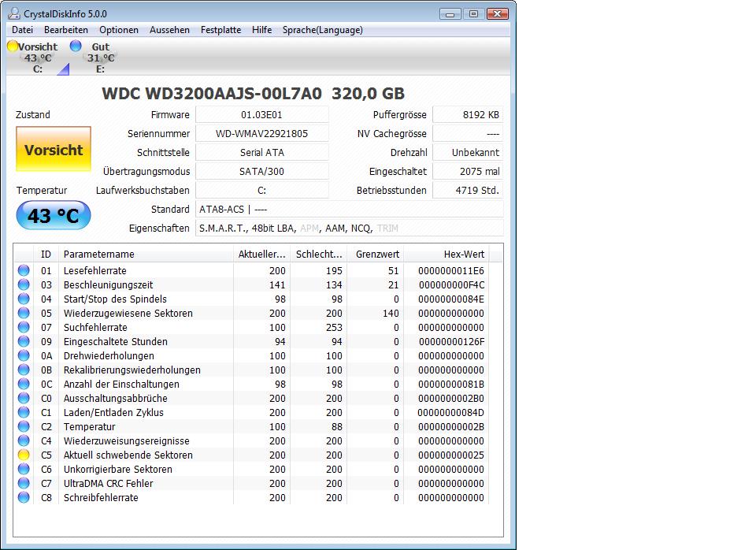The height and width of the screenshot is (550, 756).
Task: Click the Drehzahl field showing Unbekannt
Action: (x=468, y=152)
